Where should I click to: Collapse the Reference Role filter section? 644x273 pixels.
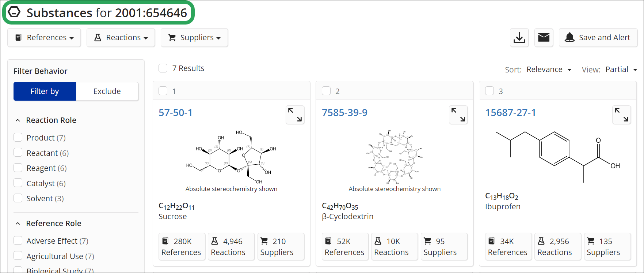18,224
